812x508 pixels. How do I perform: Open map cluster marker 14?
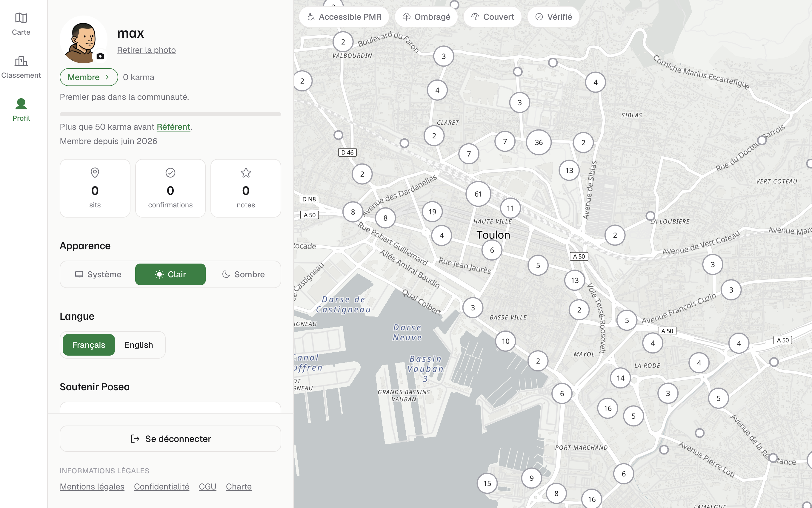tap(620, 378)
